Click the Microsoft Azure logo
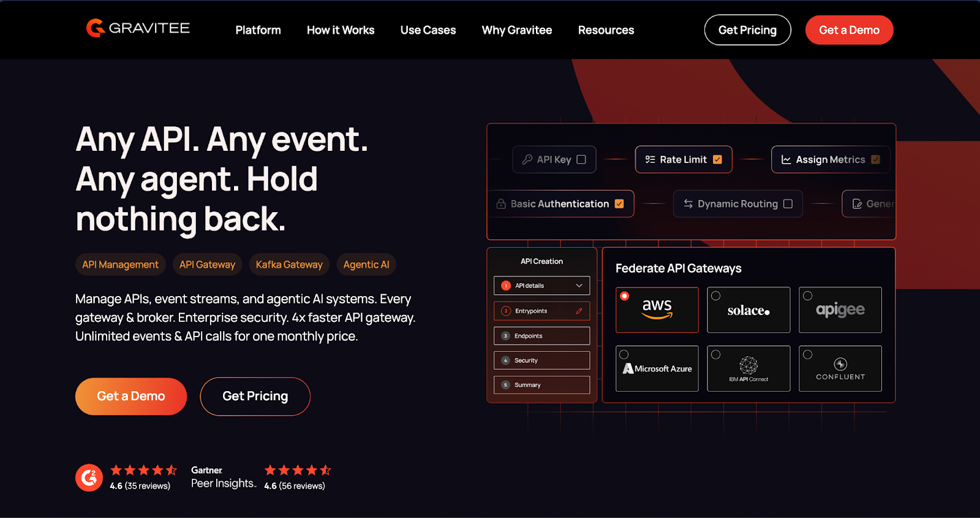 tap(657, 368)
